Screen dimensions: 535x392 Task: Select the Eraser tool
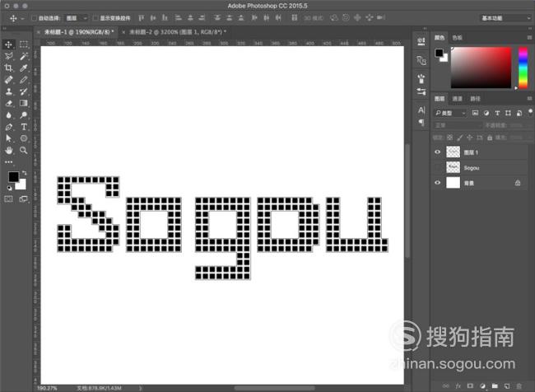click(8, 103)
